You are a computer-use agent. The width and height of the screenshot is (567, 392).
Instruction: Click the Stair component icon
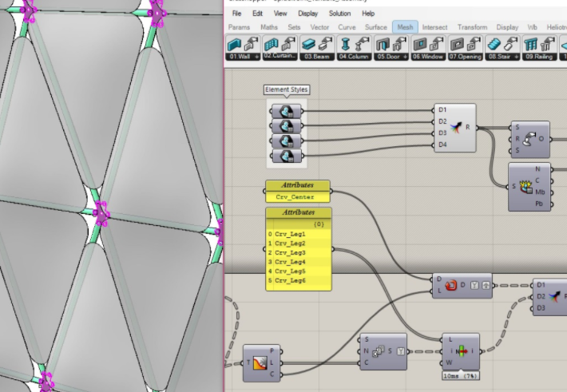pos(494,45)
